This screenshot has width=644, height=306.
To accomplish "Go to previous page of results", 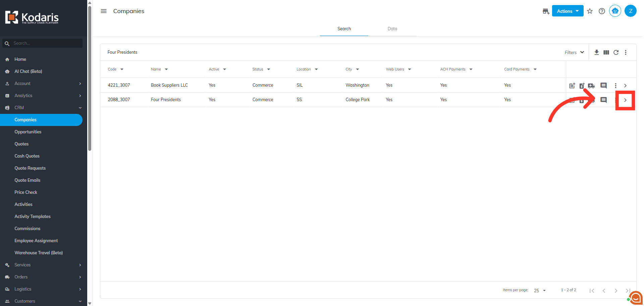I will [x=604, y=291].
